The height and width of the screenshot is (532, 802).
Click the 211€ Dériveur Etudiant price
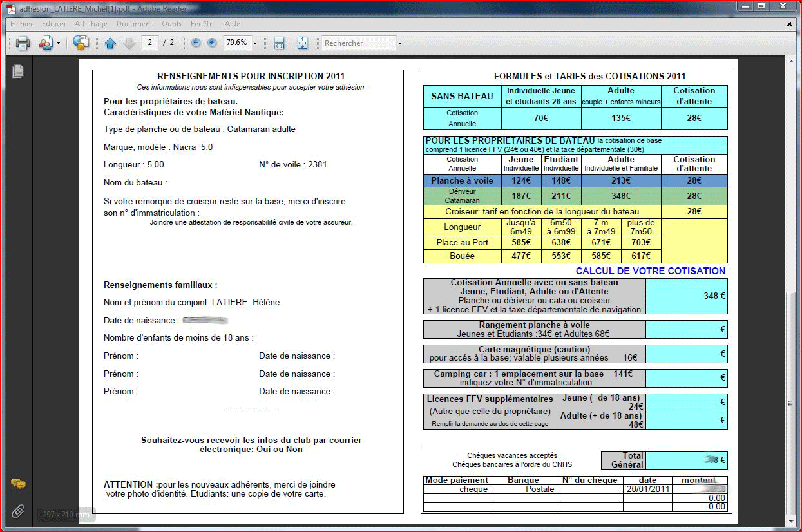(560, 196)
